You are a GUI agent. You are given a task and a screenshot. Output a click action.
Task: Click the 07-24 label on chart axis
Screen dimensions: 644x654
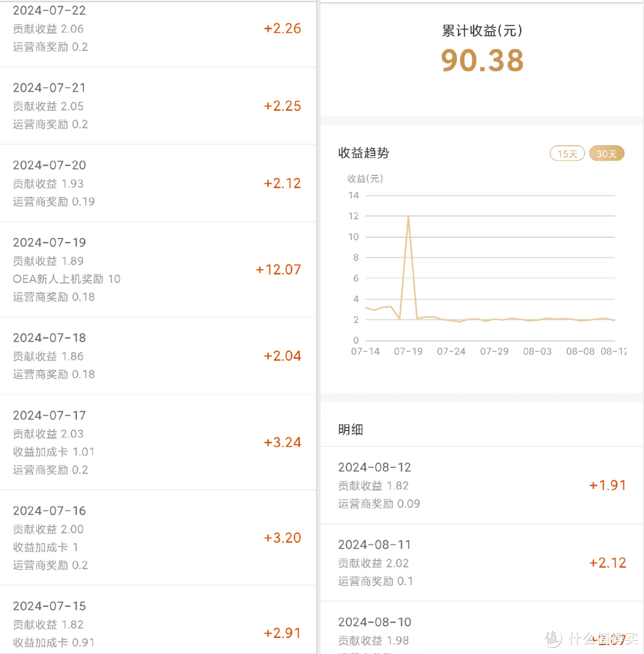(x=451, y=351)
